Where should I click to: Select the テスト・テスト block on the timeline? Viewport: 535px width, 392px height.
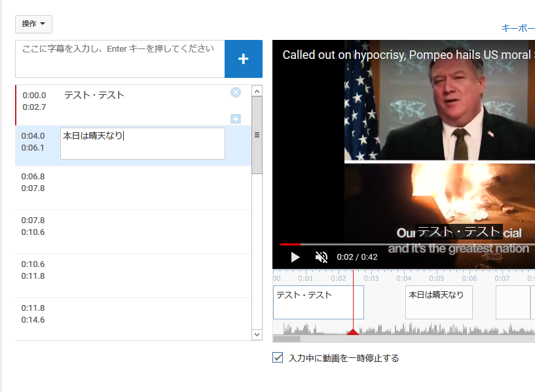pos(318,302)
